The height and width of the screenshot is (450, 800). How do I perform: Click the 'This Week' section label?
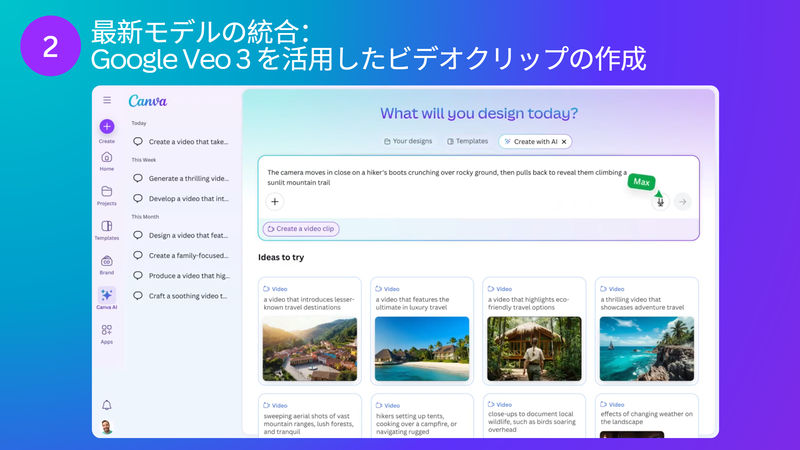pos(144,160)
